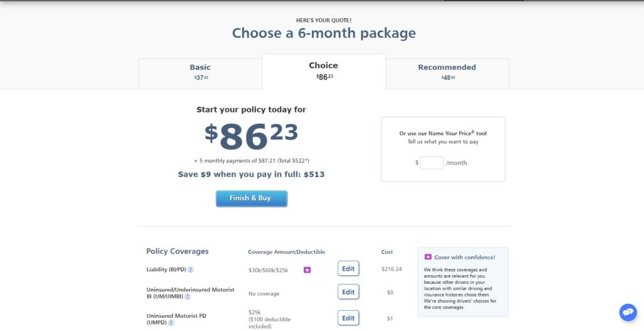The image size is (644, 331).
Task: Click help icon beside BI (UM/UIMBI)
Action: tap(187, 296)
